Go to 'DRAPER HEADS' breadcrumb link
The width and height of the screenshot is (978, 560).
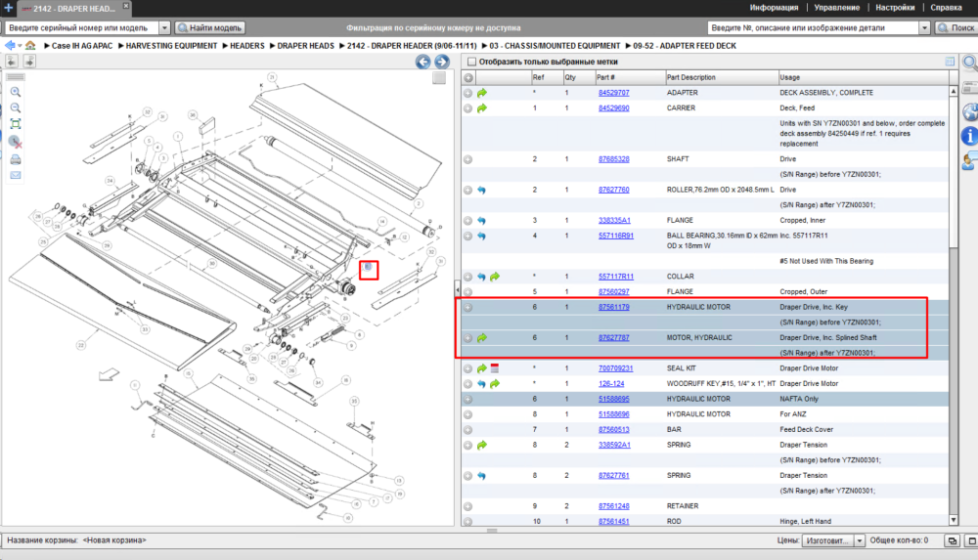(305, 46)
